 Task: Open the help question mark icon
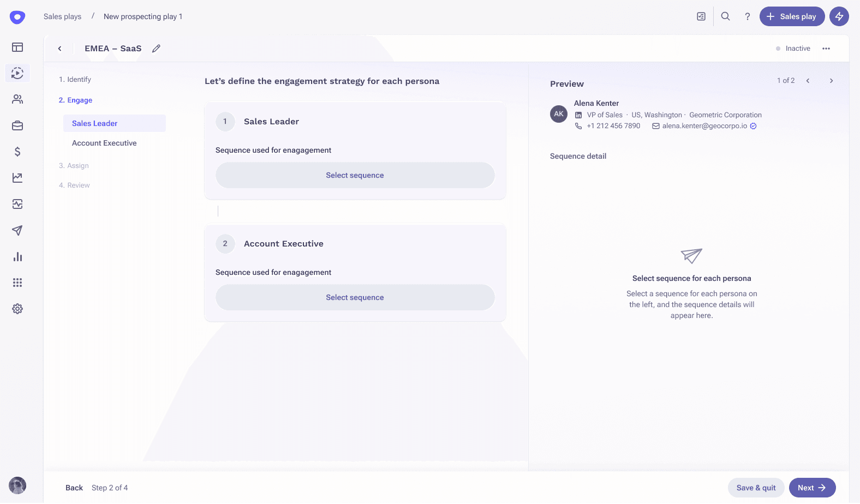[x=747, y=16]
